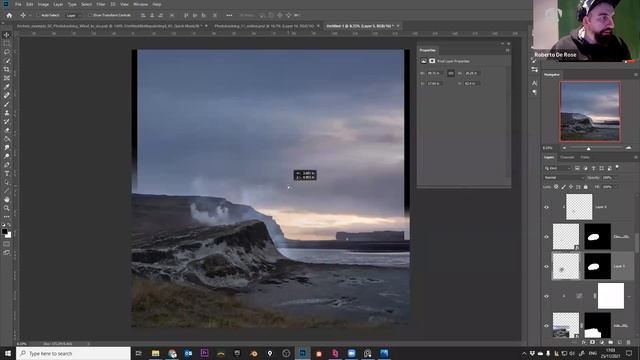Open the layer filter Kind dropdown
Image resolution: width=640 pixels, height=360 pixels.
coord(557,168)
